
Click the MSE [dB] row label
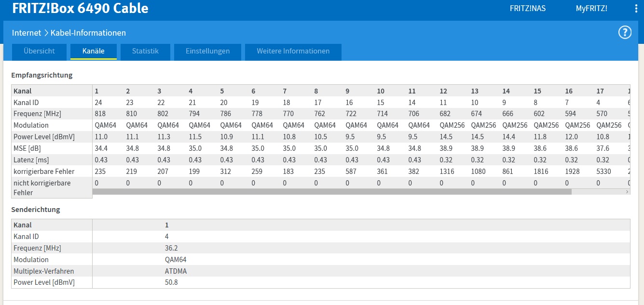pyautogui.click(x=27, y=149)
